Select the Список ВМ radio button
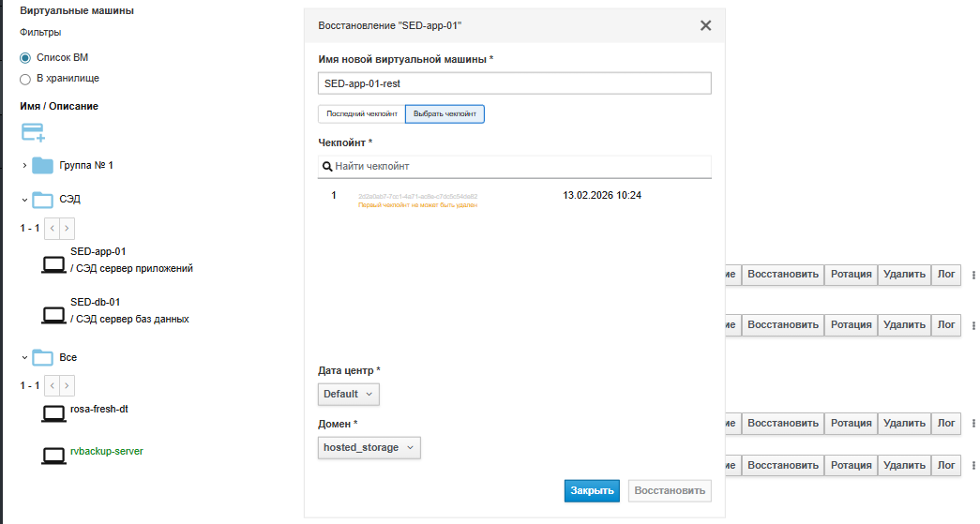The image size is (980, 524). (25, 58)
